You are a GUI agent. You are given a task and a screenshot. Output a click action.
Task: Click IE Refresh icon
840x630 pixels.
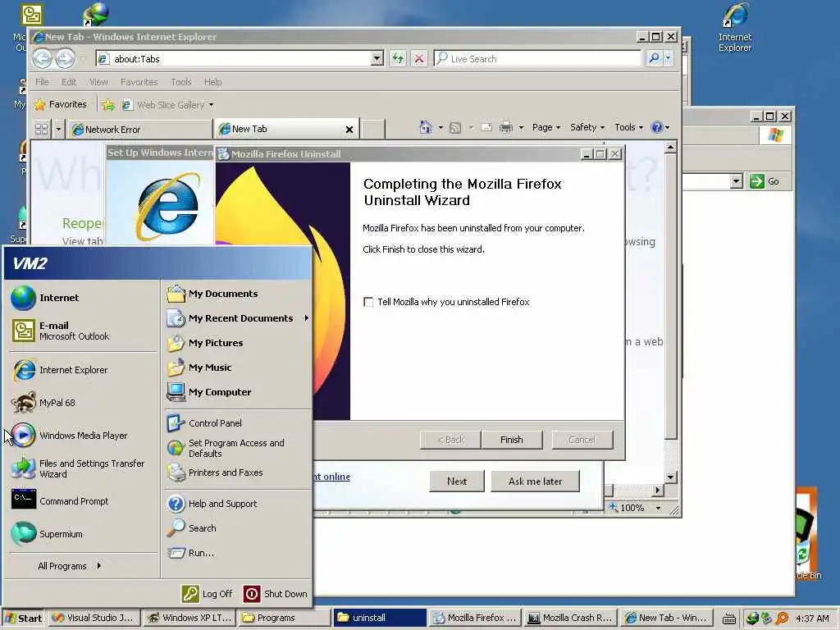point(398,58)
